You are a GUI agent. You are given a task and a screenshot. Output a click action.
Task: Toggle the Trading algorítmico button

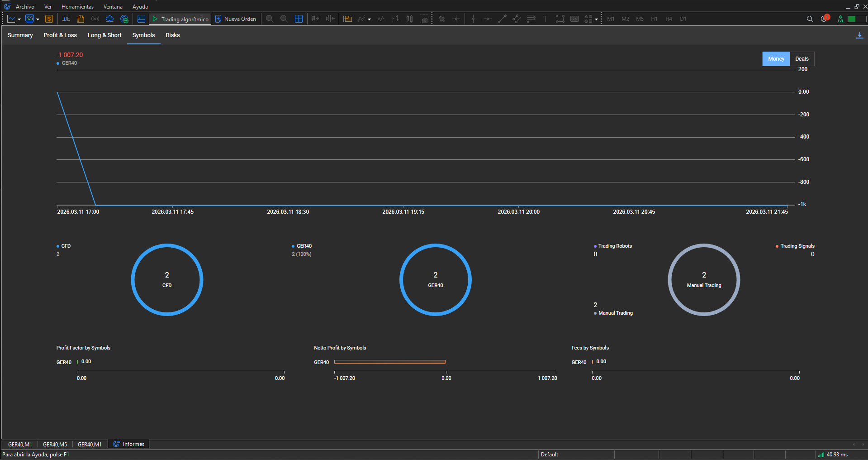tap(180, 19)
